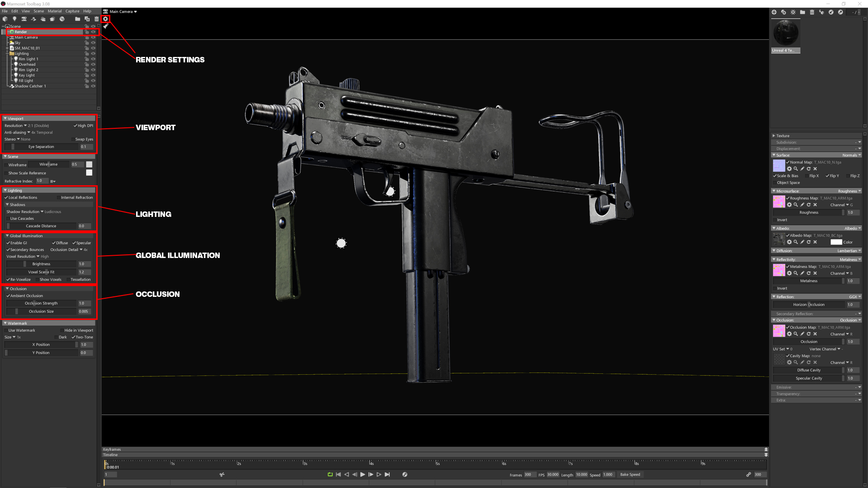This screenshot has width=868, height=488.
Task: Expand the SM_MAC10_01 tree node
Action: (x=7, y=48)
